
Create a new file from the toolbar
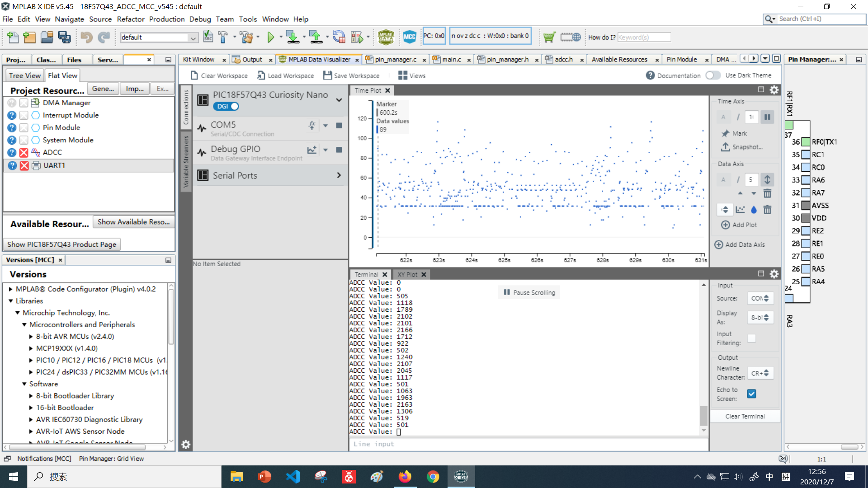(x=13, y=37)
